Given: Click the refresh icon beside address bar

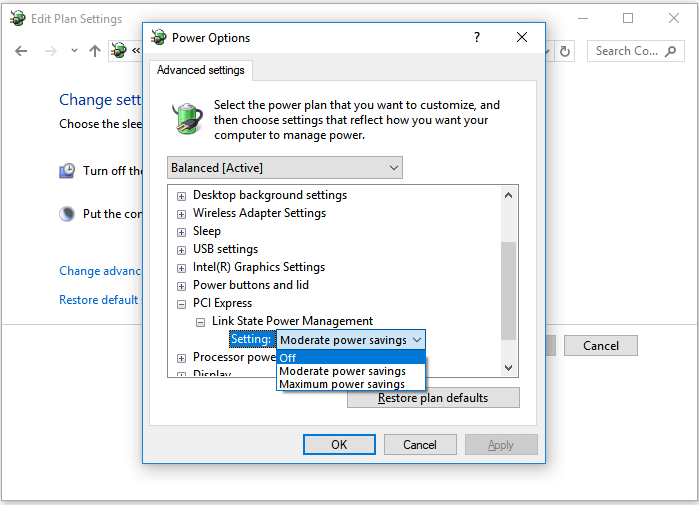Looking at the screenshot, I should [x=565, y=51].
